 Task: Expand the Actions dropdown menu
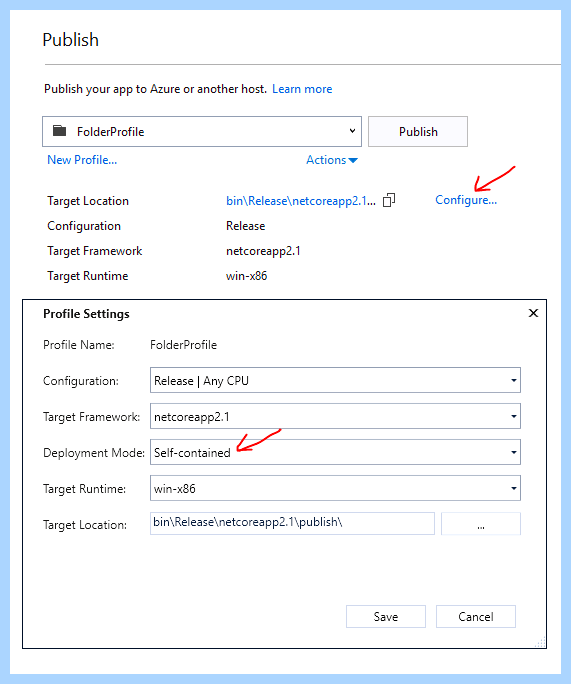point(332,160)
